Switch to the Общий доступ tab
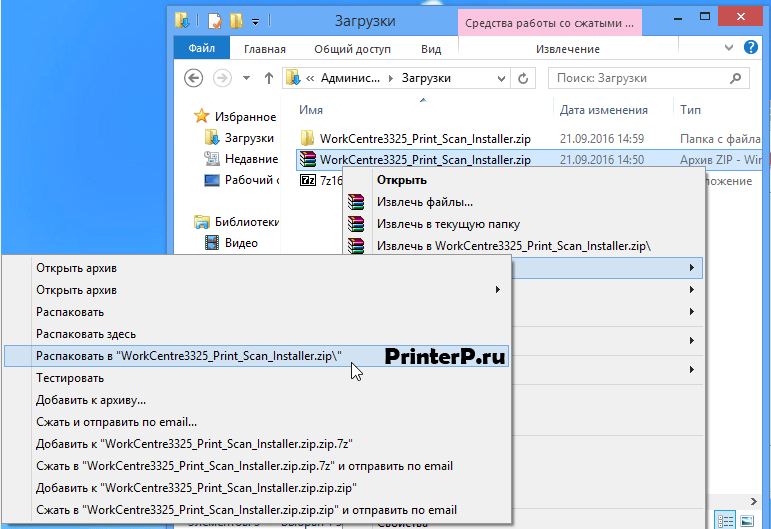This screenshot has height=529, width=771. pos(352,49)
